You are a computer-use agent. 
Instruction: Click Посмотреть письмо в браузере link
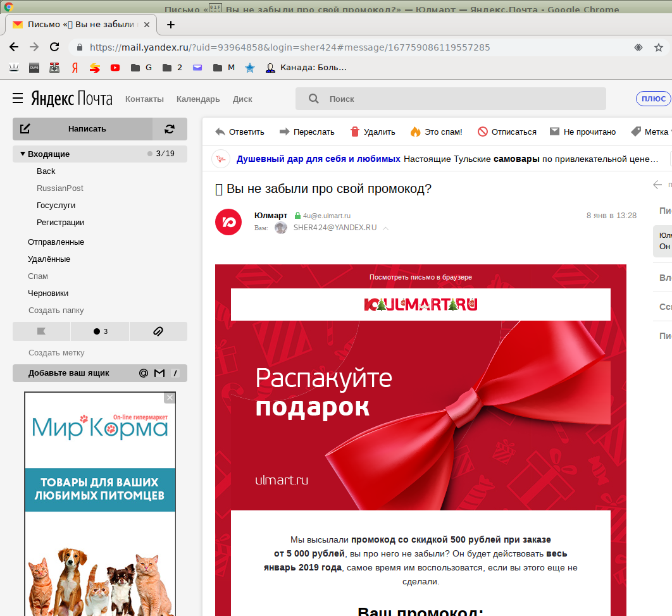click(x=420, y=277)
